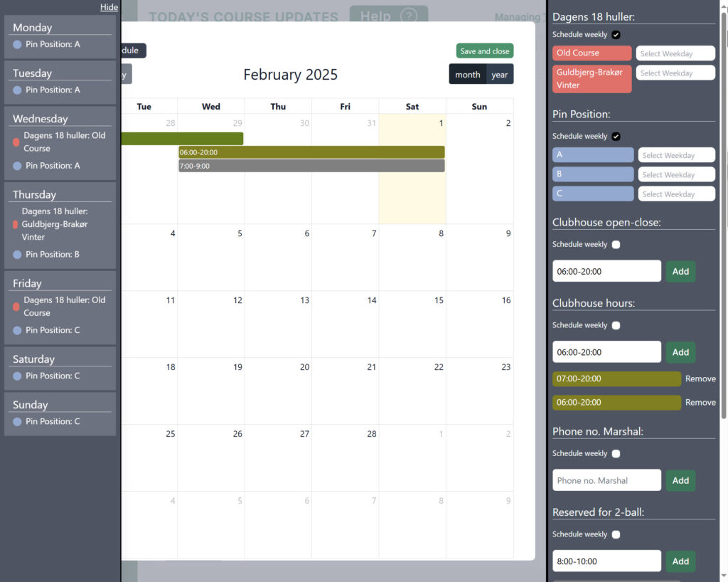Click the 06:00-20:00 calendar event bar
The image size is (728, 582).
click(311, 152)
